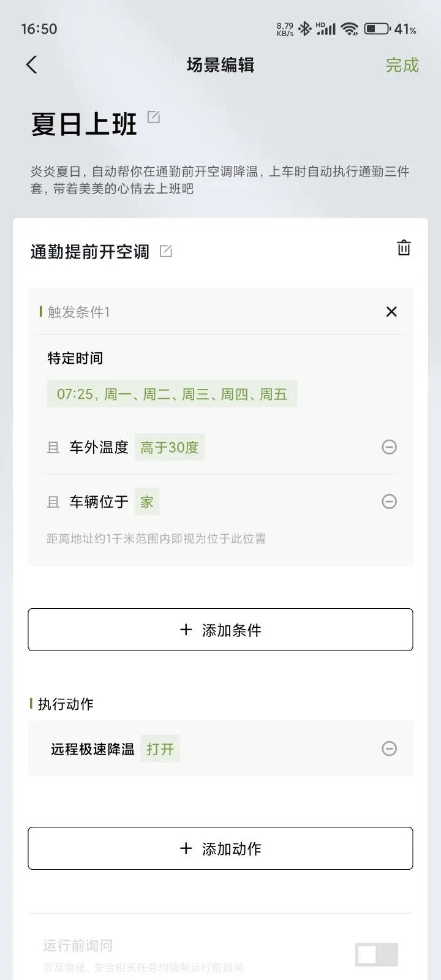Change the 家 location value

coord(147,502)
